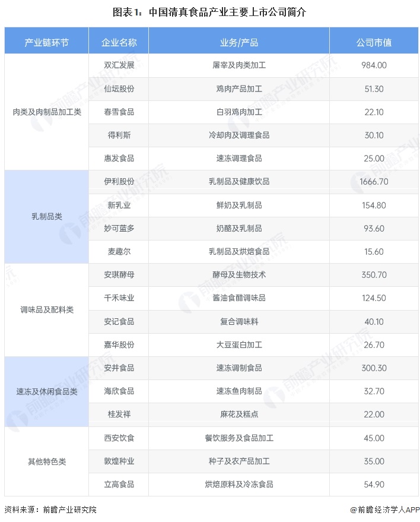Click the 350.70 market value
The image size is (420, 522).
point(374,275)
